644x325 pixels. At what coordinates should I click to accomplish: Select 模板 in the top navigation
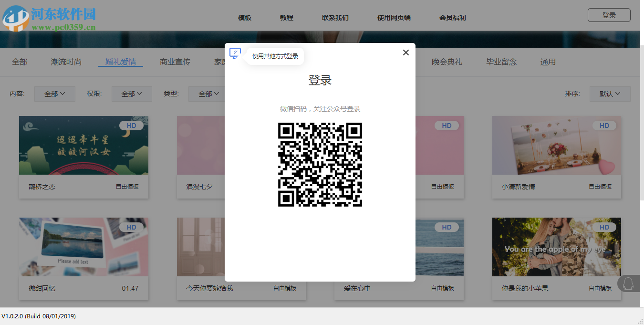click(244, 18)
